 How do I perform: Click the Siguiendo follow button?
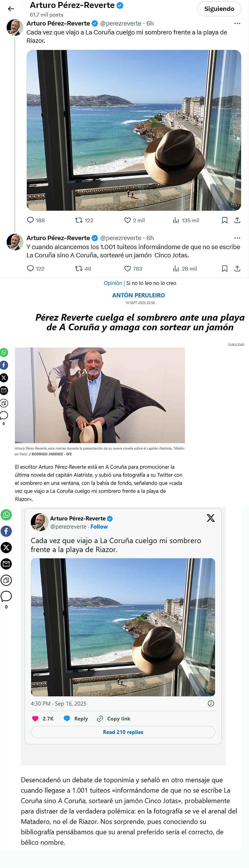(x=219, y=9)
